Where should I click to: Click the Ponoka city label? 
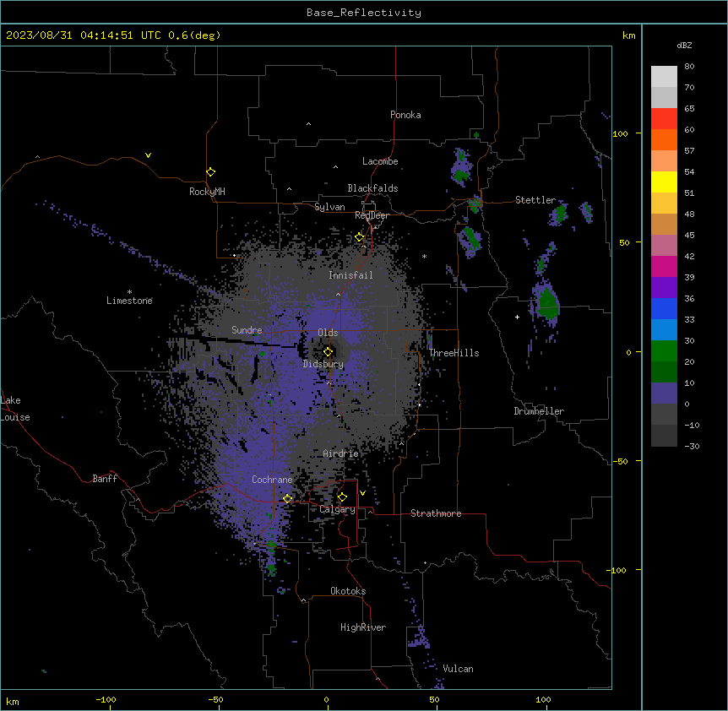pos(405,115)
